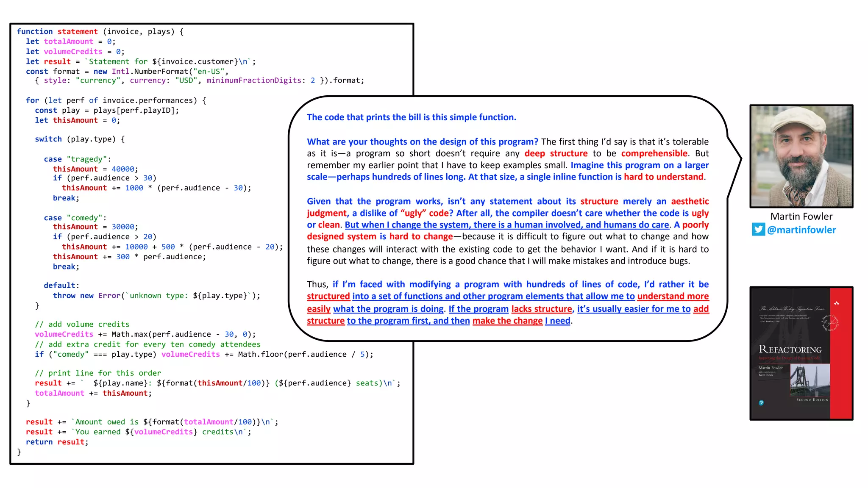
Task: Click 'What are your thoughts on the design' question
Action: coord(423,141)
